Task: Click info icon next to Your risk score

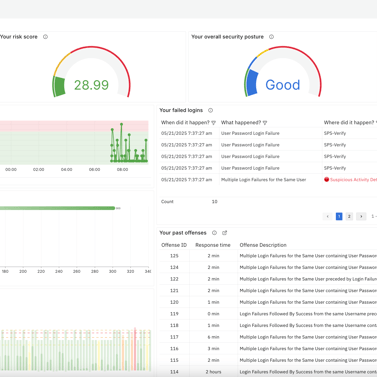Action: (x=45, y=37)
